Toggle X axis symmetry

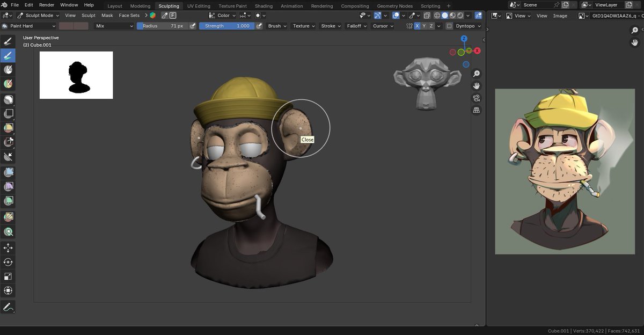(x=417, y=26)
